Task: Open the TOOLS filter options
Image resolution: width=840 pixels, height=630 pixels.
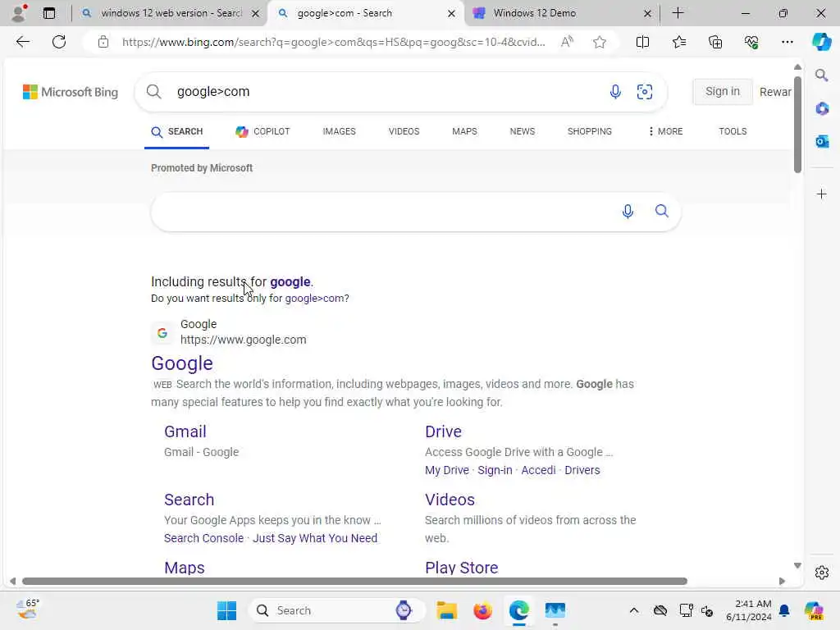Action: [733, 131]
